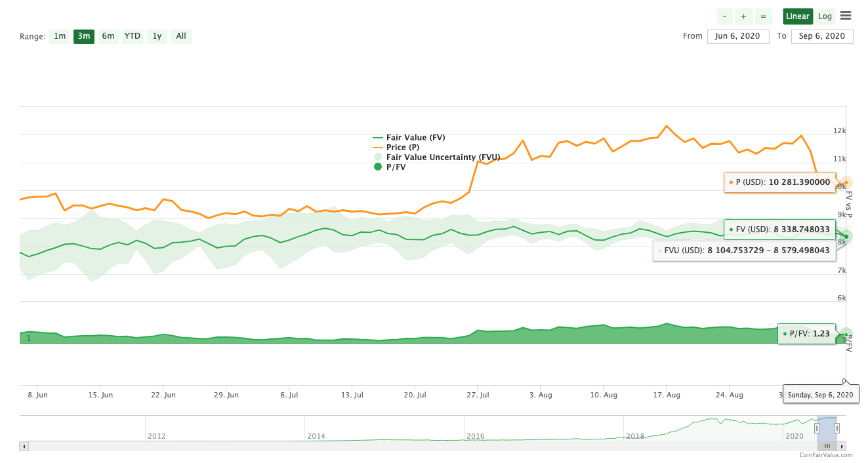Select the YTD range
This screenshot has width=868, height=463.
tap(133, 36)
